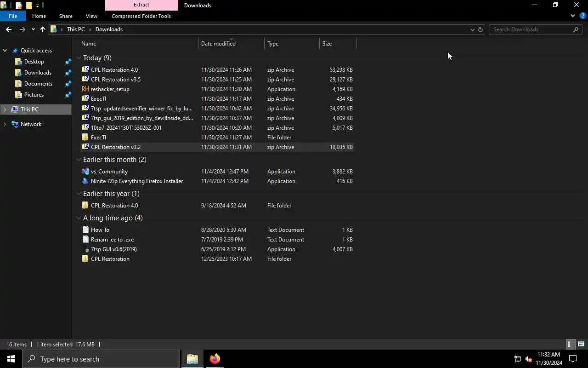Open File Explorer taskbar icon
Viewport: 588px width, 368px height.
192,359
